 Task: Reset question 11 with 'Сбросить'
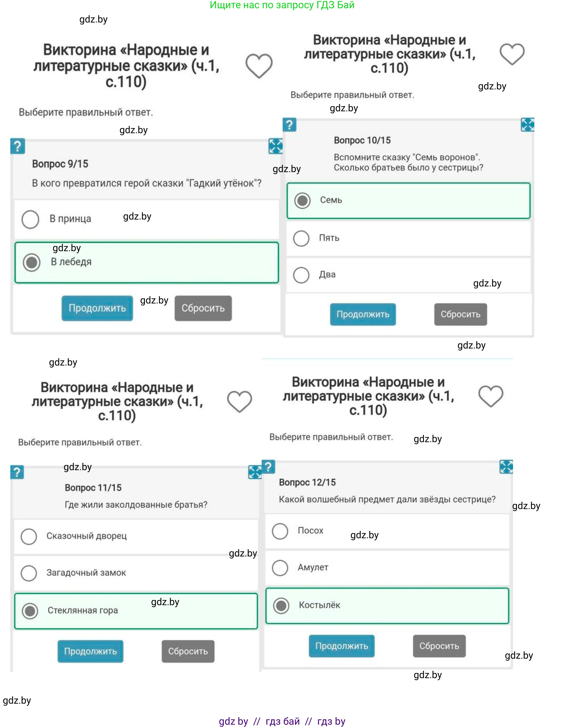tap(188, 651)
